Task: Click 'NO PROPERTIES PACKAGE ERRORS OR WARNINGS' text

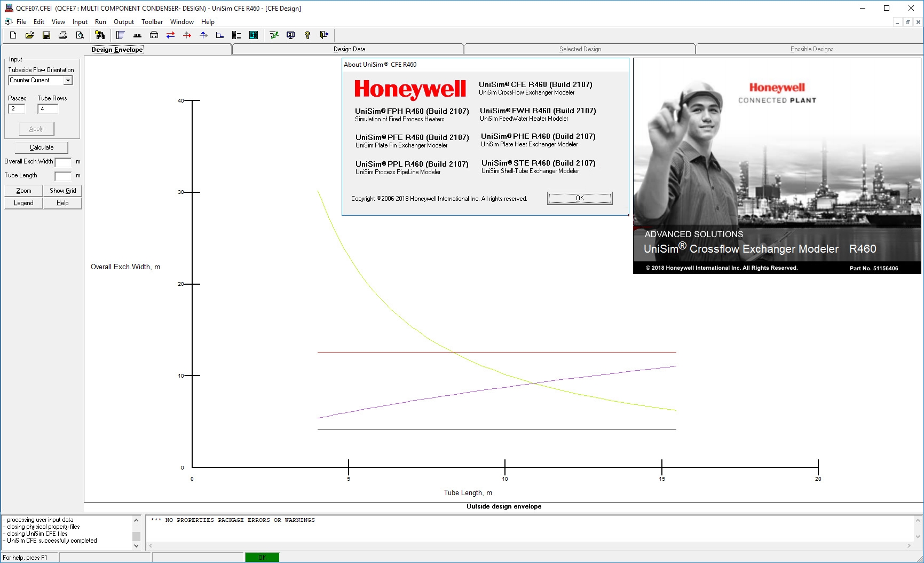Action: point(233,520)
